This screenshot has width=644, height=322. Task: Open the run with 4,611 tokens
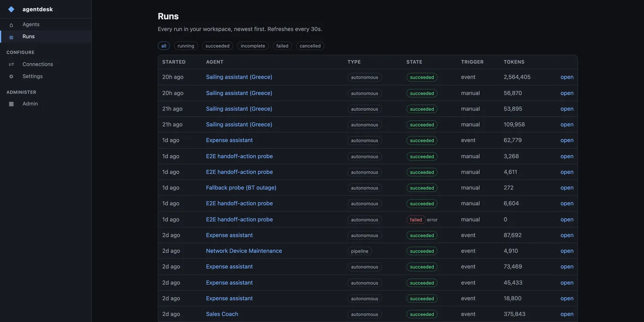click(567, 172)
